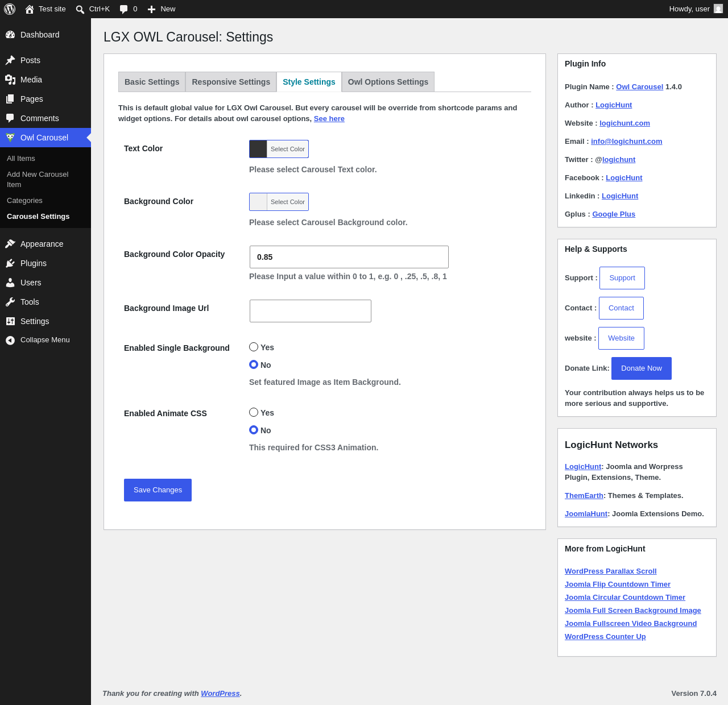728x705 pixels.
Task: Focus the Background Color Opacity field
Action: tap(349, 257)
